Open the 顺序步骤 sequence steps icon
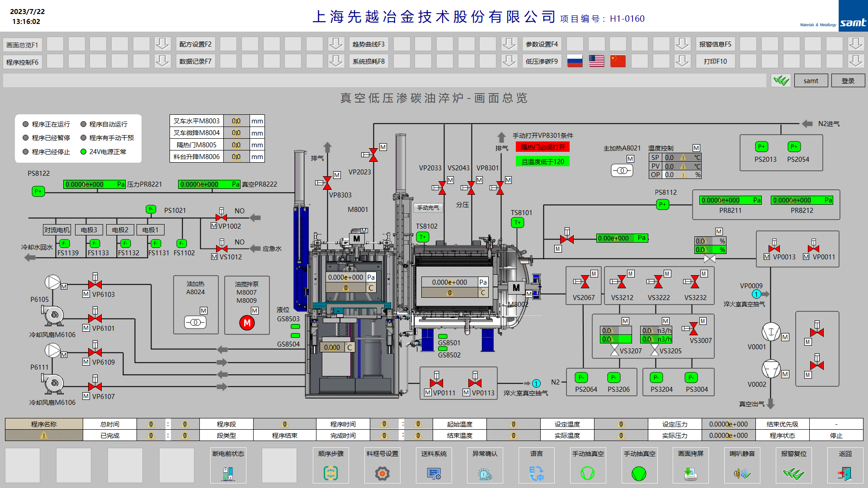Screen dimensions: 868x488 [331, 473]
